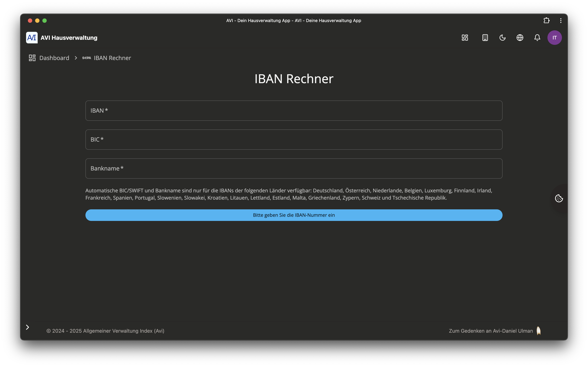
Task: Click the Bankname text field
Action: (x=294, y=168)
